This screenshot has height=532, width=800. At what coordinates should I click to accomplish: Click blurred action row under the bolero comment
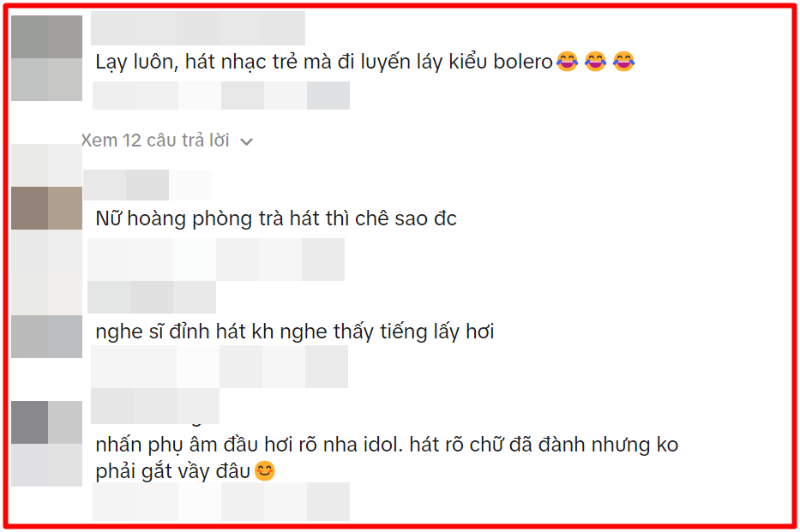click(221, 95)
